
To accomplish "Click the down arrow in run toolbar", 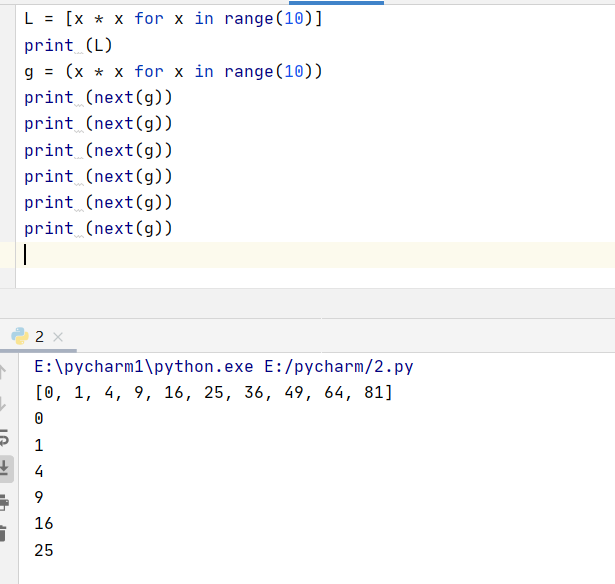I will tap(3, 404).
